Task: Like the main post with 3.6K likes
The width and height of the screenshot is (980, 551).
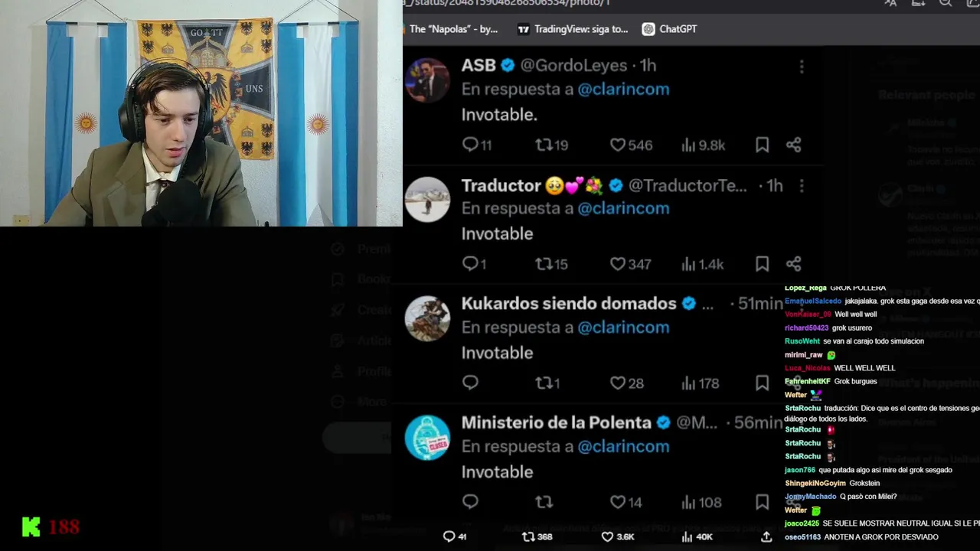Action: (617, 536)
